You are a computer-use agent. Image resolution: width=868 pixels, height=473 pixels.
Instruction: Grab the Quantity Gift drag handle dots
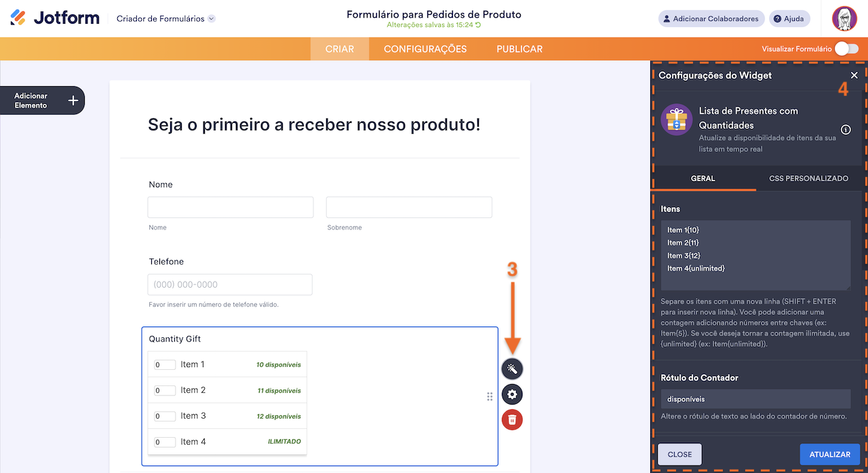pyautogui.click(x=490, y=396)
